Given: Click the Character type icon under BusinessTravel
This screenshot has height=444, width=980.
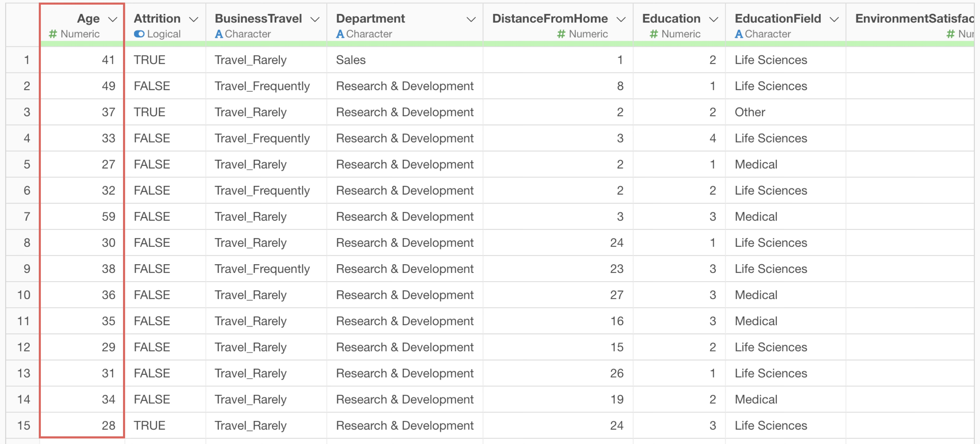Looking at the screenshot, I should click(x=219, y=34).
